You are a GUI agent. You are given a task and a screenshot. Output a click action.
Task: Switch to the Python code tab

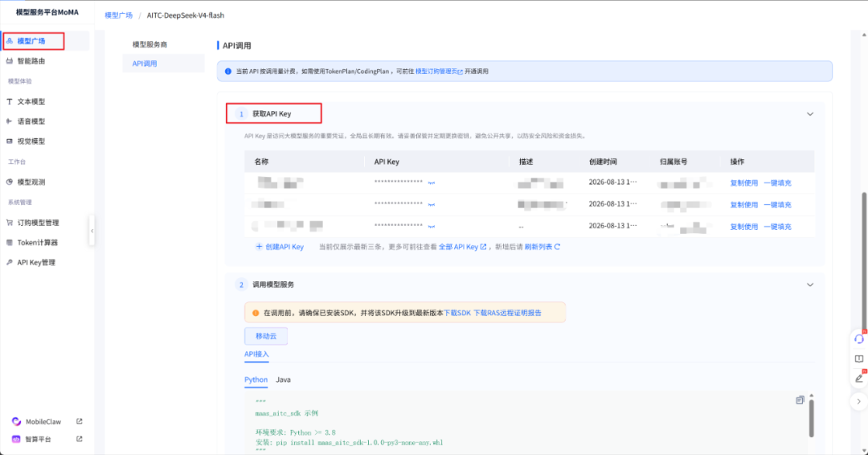pos(256,379)
